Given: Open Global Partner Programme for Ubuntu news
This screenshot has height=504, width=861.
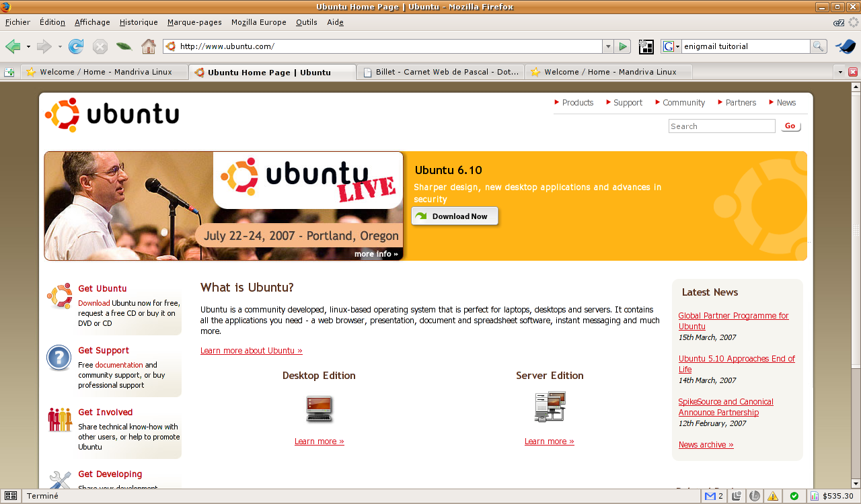Looking at the screenshot, I should [x=733, y=321].
